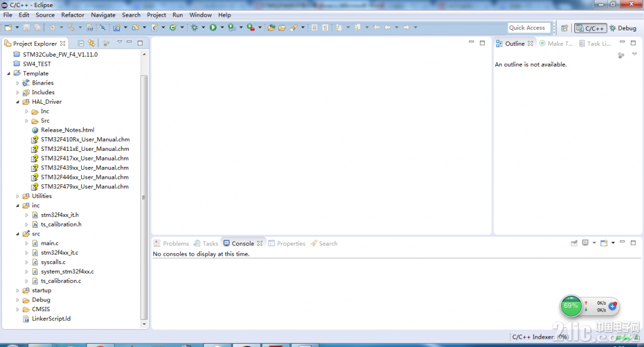This screenshot has width=644, height=347.
Task: Click Pin Console icon in Console toolbar
Action: pos(574,243)
